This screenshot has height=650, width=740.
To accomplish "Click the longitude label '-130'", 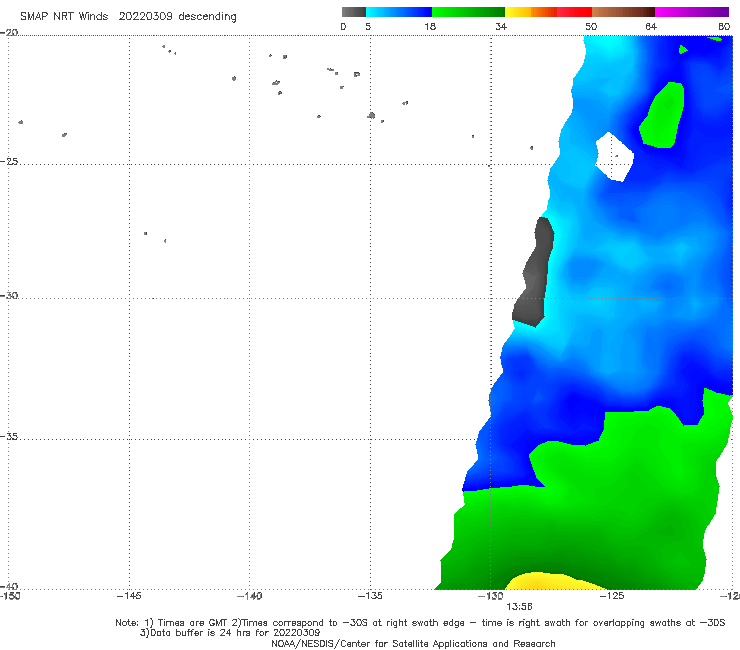I will click(491, 596).
